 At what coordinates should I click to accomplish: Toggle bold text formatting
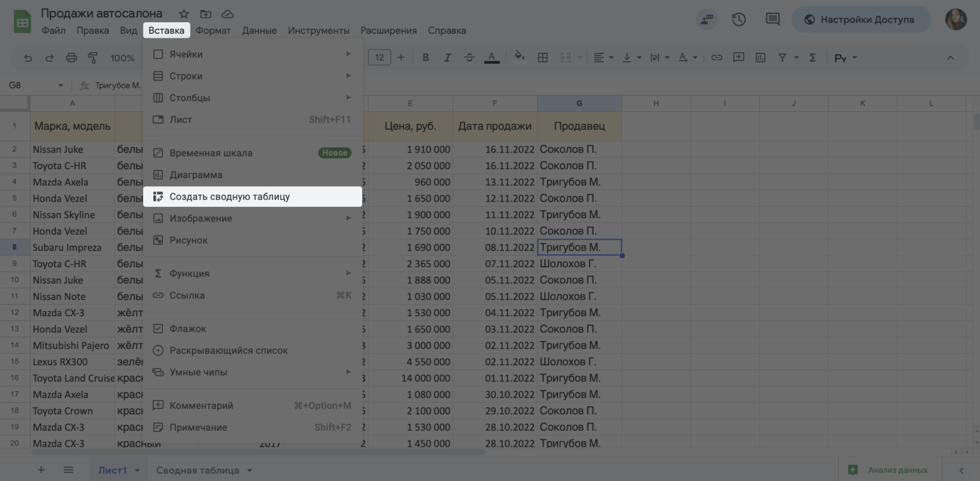tap(426, 58)
